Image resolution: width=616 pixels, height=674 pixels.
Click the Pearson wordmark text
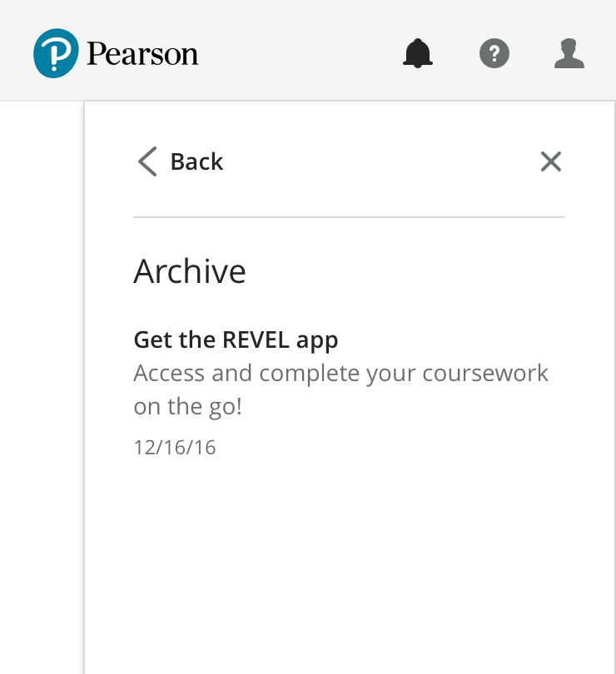[142, 55]
